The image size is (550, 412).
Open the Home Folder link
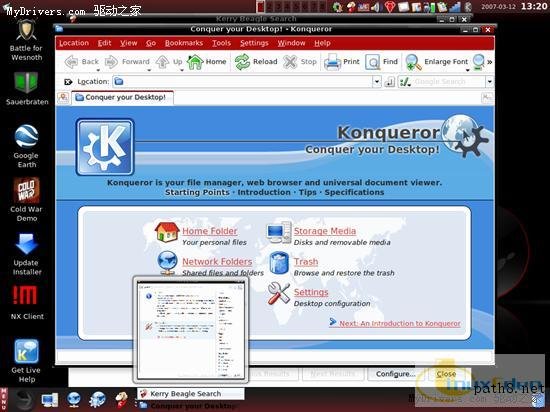pyautogui.click(x=210, y=231)
